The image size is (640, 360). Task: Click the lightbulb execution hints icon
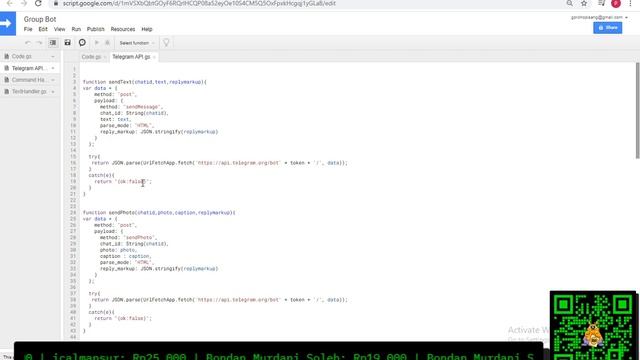point(166,42)
